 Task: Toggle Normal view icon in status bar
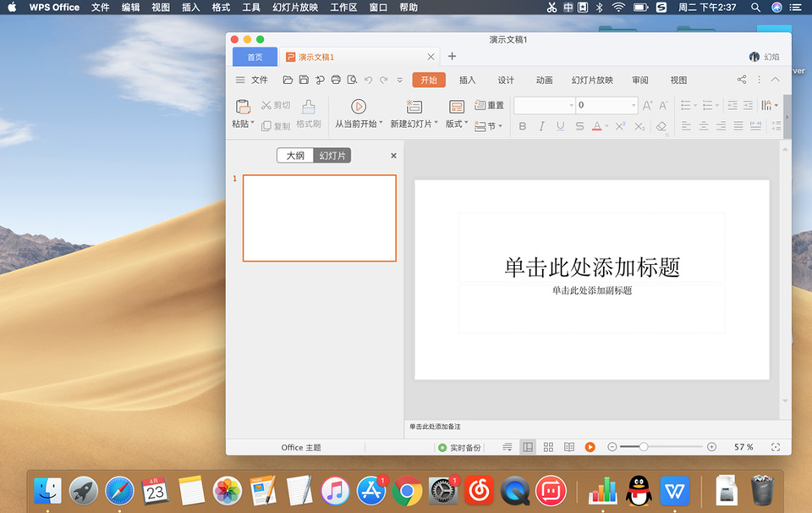coord(528,447)
